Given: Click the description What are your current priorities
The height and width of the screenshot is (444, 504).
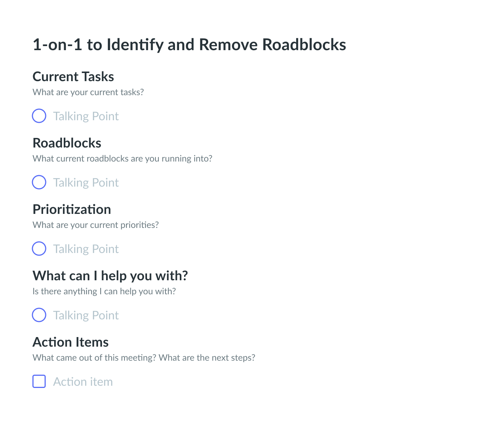Looking at the screenshot, I should pyautogui.click(x=95, y=225).
